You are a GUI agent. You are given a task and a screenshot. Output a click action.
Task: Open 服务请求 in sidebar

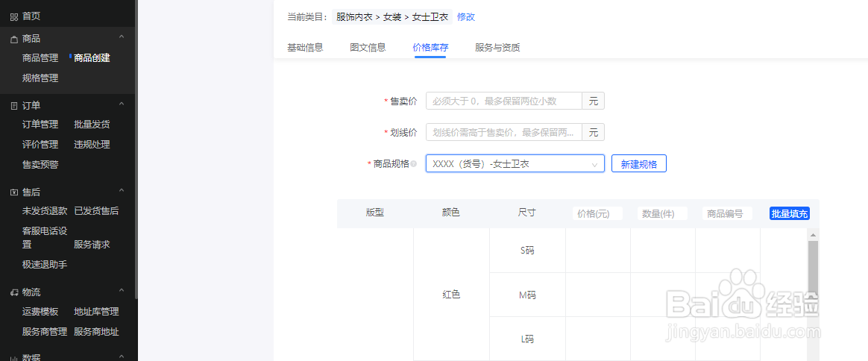92,244
